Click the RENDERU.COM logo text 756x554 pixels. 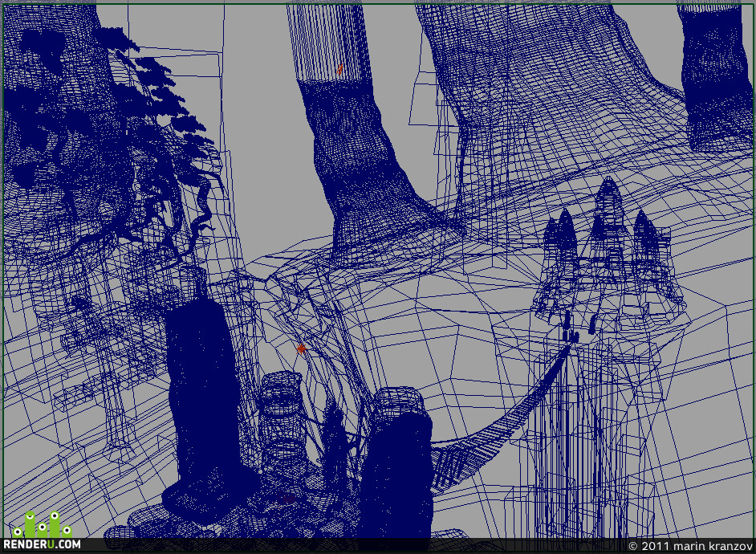point(42,544)
